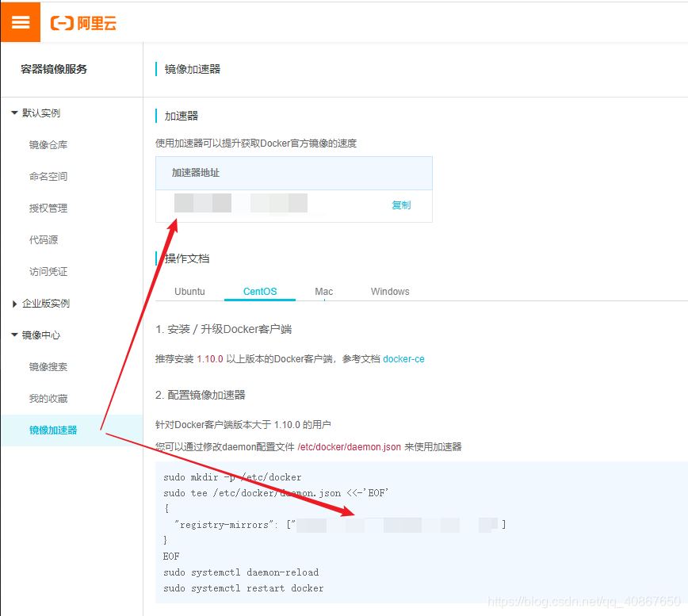Select 镜像搜索 in sidebar
The height and width of the screenshot is (616, 688).
point(48,367)
